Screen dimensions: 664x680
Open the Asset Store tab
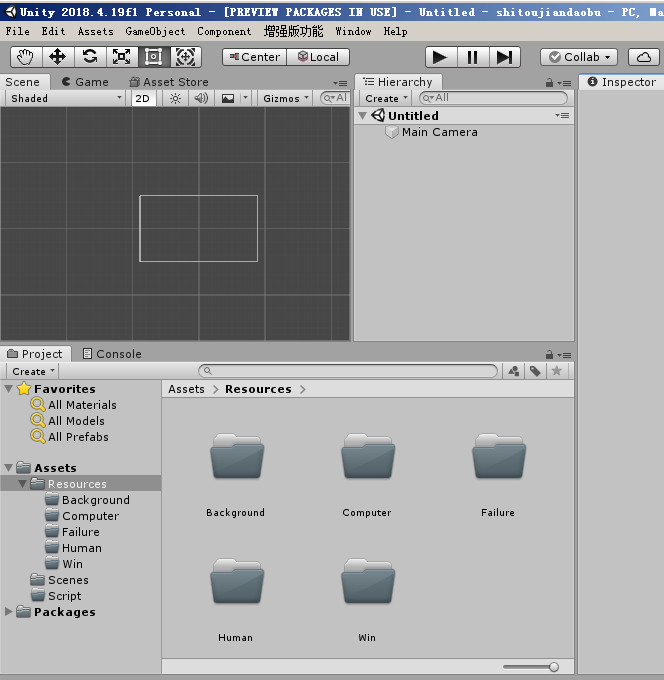[x=169, y=82]
